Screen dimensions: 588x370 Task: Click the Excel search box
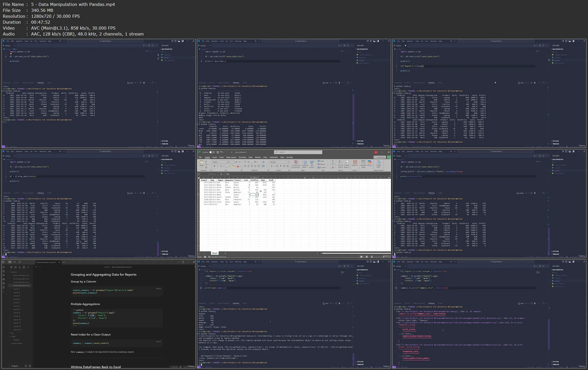pos(298,152)
